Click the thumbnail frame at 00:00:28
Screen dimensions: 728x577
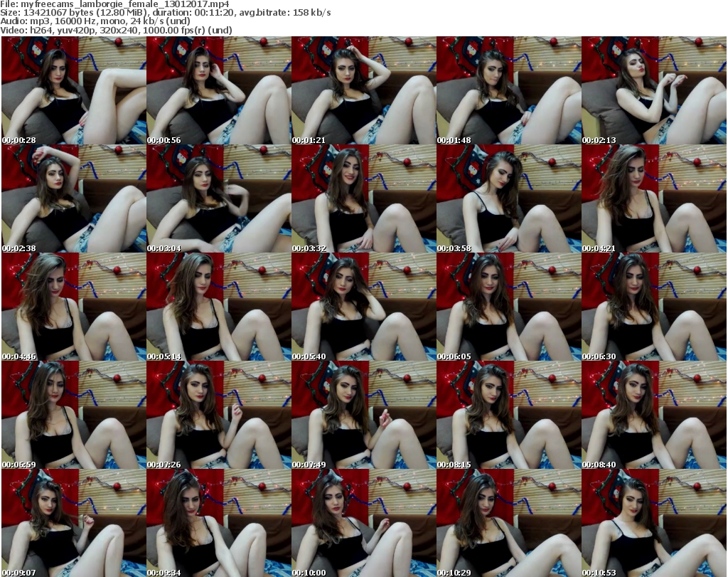(74, 90)
